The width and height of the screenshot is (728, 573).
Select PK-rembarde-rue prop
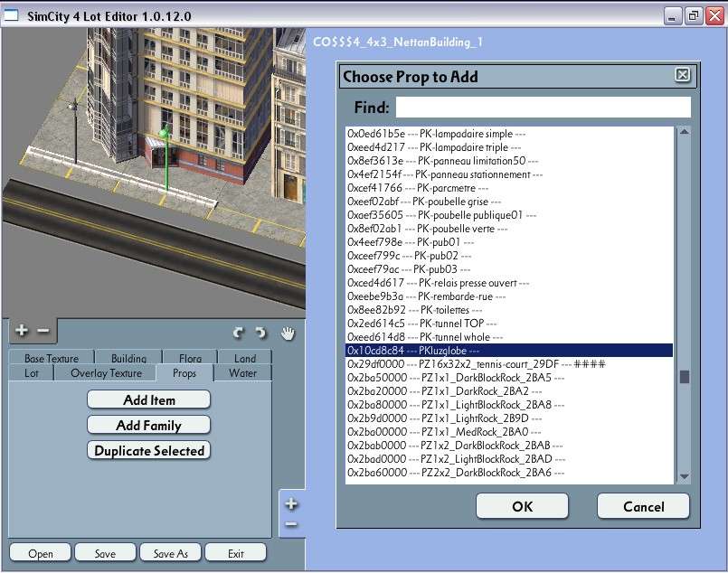509,296
